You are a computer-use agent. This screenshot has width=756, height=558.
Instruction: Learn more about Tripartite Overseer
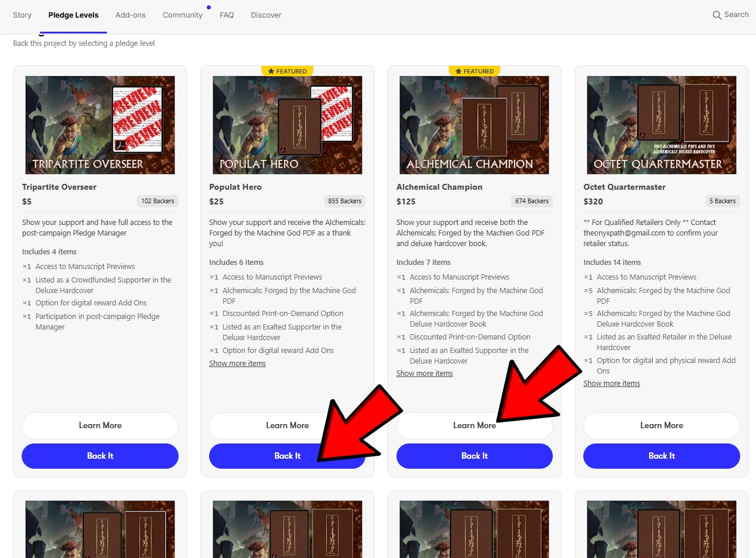(100, 425)
